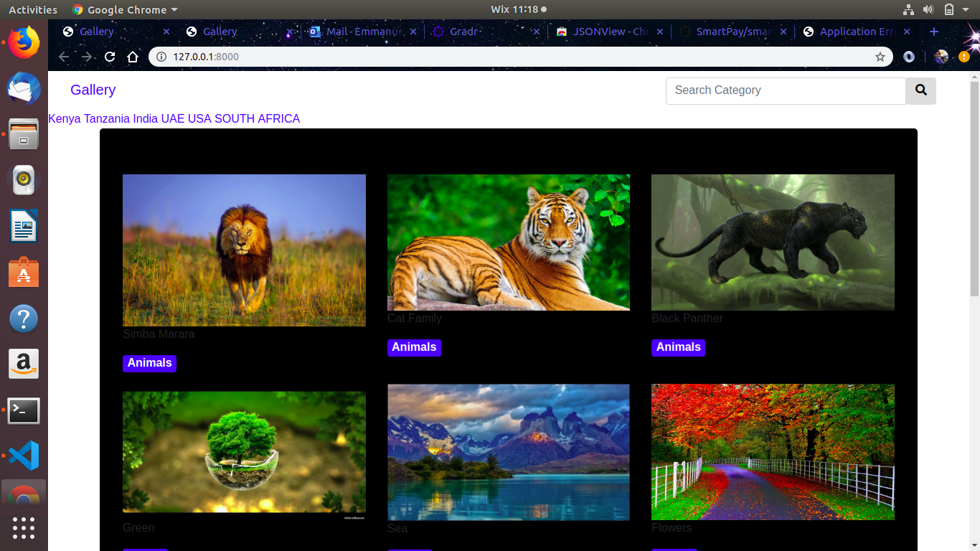Viewport: 980px width, 551px height.
Task: Open Visual Studio Code from the dock
Action: [24, 456]
